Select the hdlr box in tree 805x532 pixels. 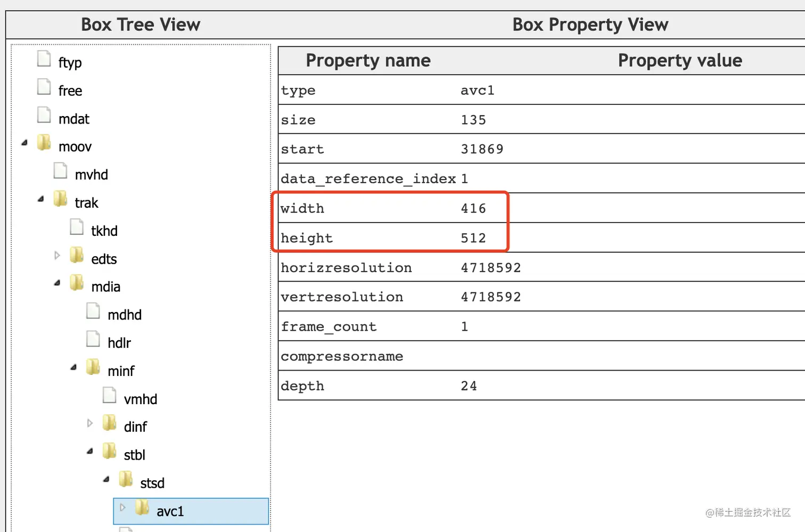(119, 343)
